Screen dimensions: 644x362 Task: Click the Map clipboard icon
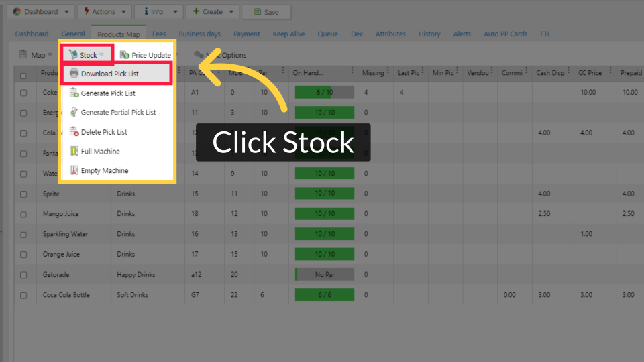point(23,54)
